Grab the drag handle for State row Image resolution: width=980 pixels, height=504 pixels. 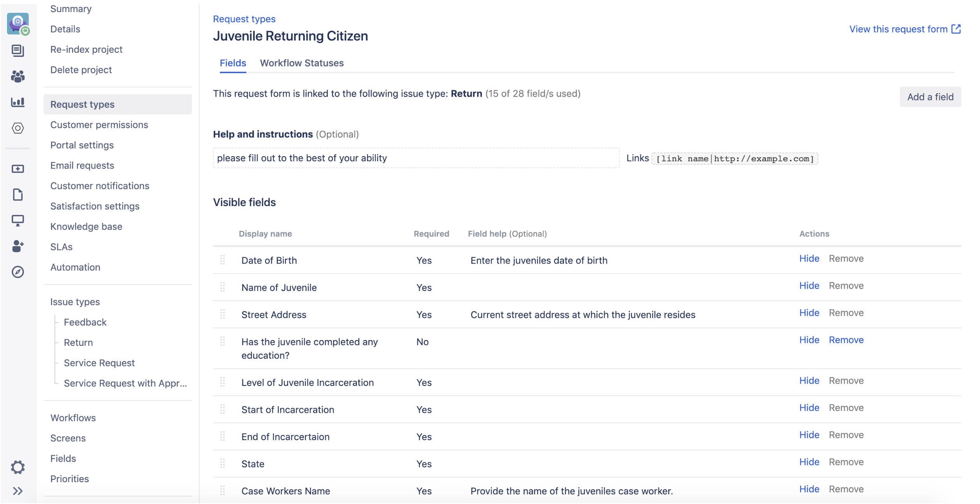(x=223, y=463)
